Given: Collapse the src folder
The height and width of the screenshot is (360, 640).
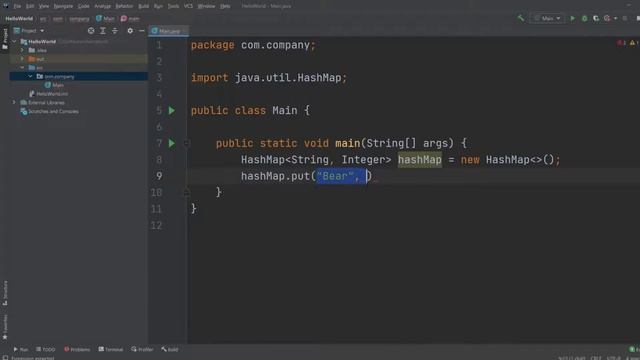Looking at the screenshot, I should pos(22,67).
